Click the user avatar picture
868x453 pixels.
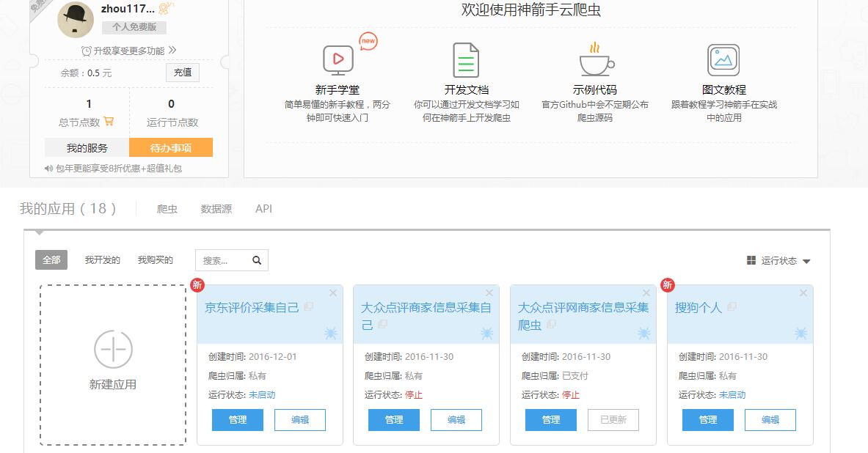76,20
